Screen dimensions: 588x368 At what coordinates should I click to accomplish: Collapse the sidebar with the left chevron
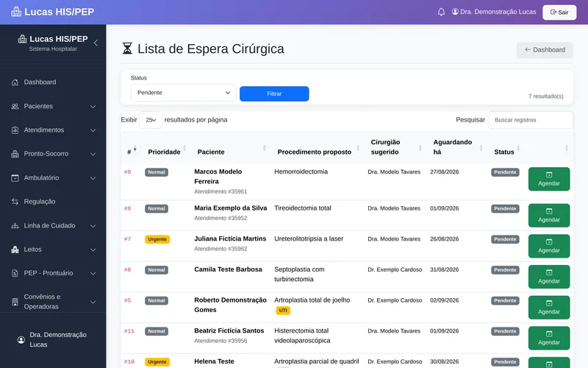[x=96, y=43]
